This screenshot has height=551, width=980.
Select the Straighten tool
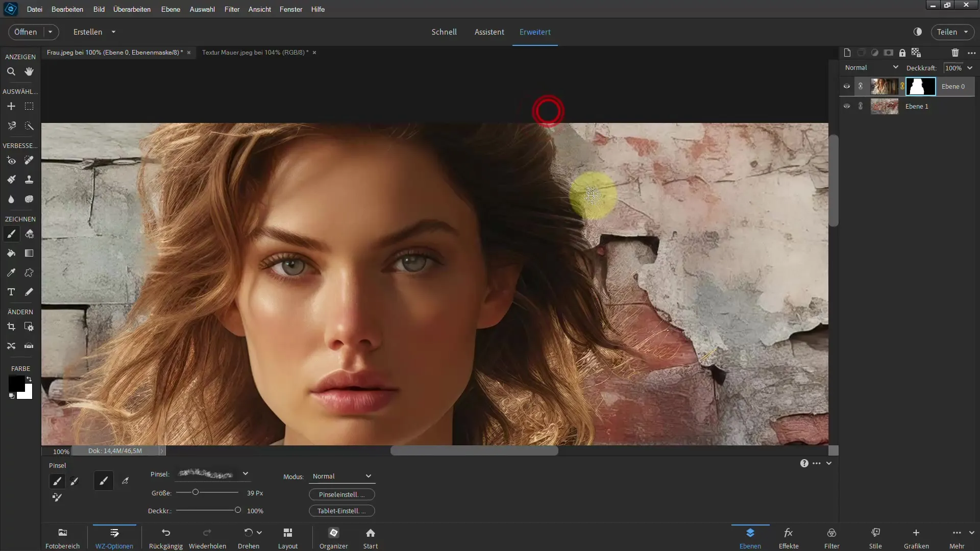[29, 346]
